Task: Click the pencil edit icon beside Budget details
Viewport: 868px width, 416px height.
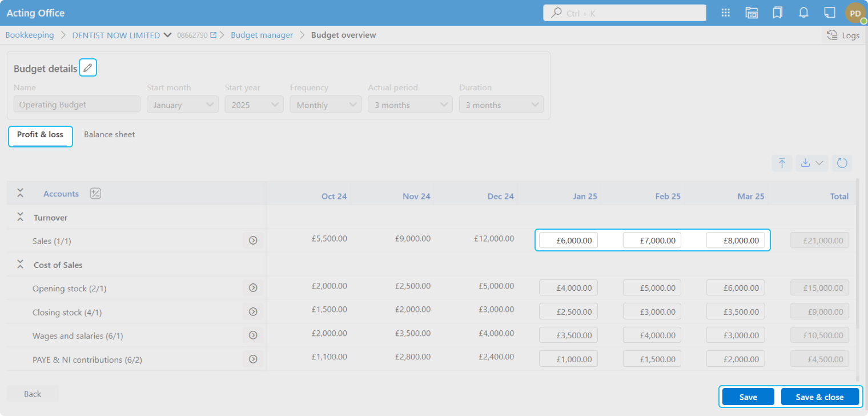Action: 87,68
